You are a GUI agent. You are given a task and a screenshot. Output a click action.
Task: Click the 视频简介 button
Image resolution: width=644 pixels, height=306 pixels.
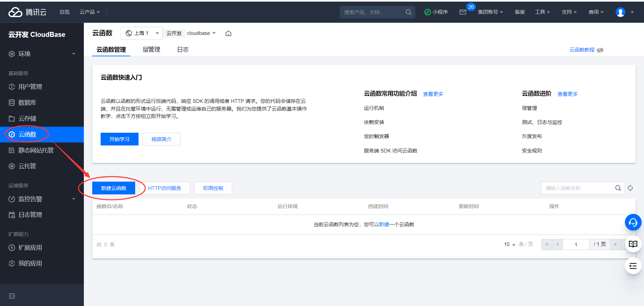(161, 139)
